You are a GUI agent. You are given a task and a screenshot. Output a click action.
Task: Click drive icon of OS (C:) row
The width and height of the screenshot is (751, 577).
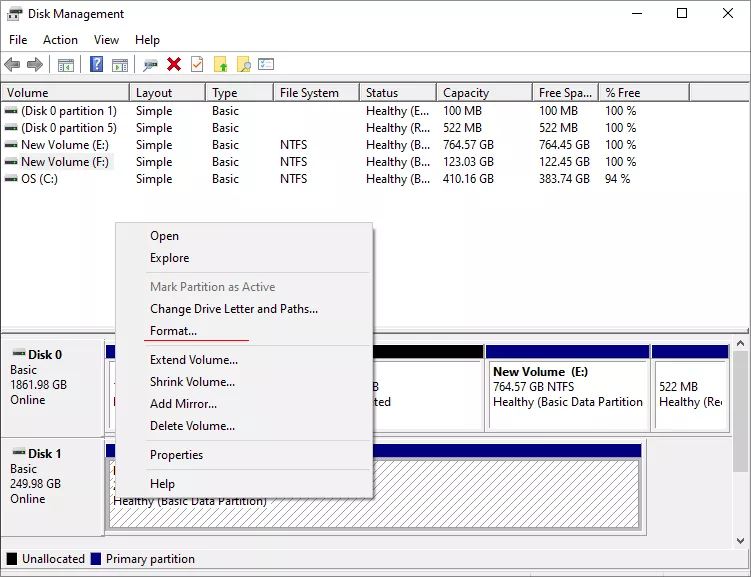pos(11,179)
